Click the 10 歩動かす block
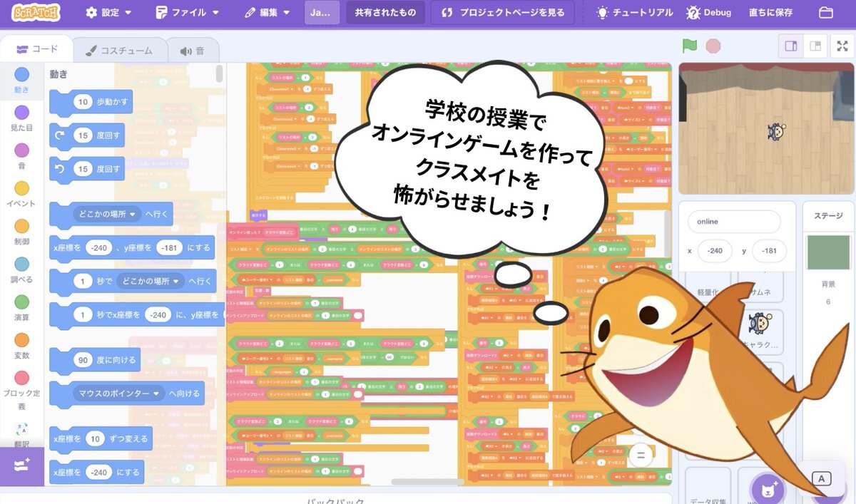856x504 pixels. pos(91,102)
